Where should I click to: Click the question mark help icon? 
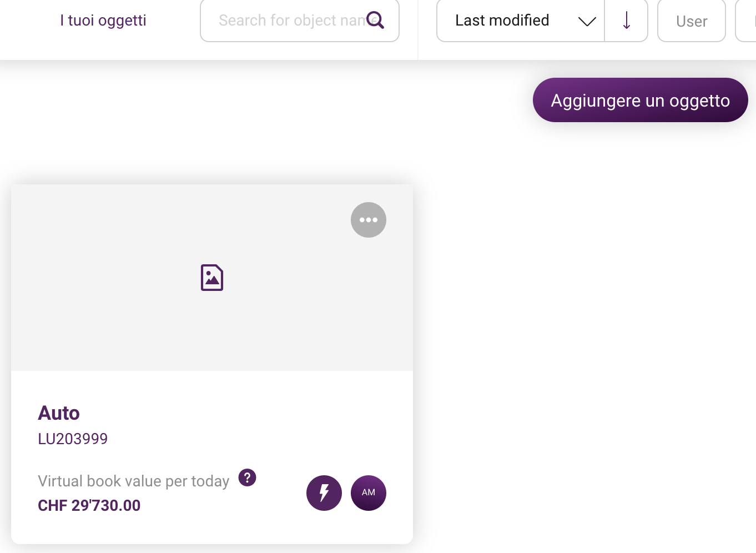(x=247, y=477)
